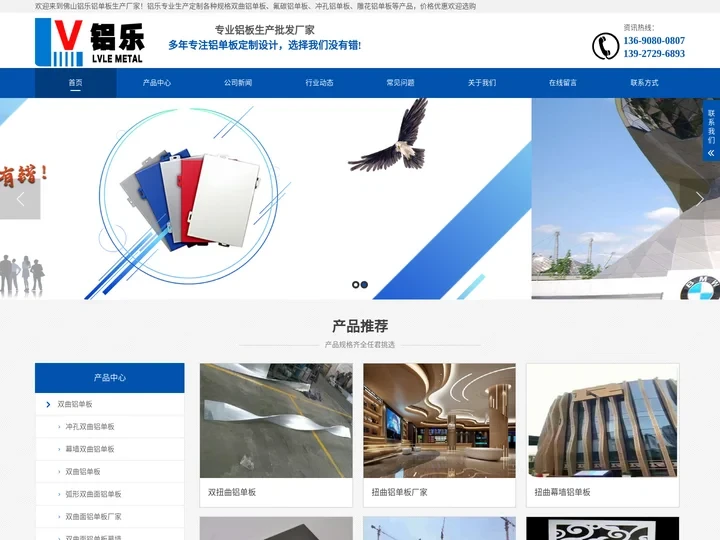The width and height of the screenshot is (720, 540).
Task: Click the 产品中心 sidebar header
Action: point(110,378)
